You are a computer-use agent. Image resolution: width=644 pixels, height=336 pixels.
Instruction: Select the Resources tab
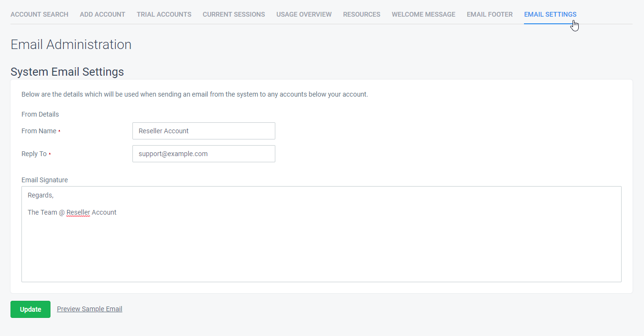point(362,14)
